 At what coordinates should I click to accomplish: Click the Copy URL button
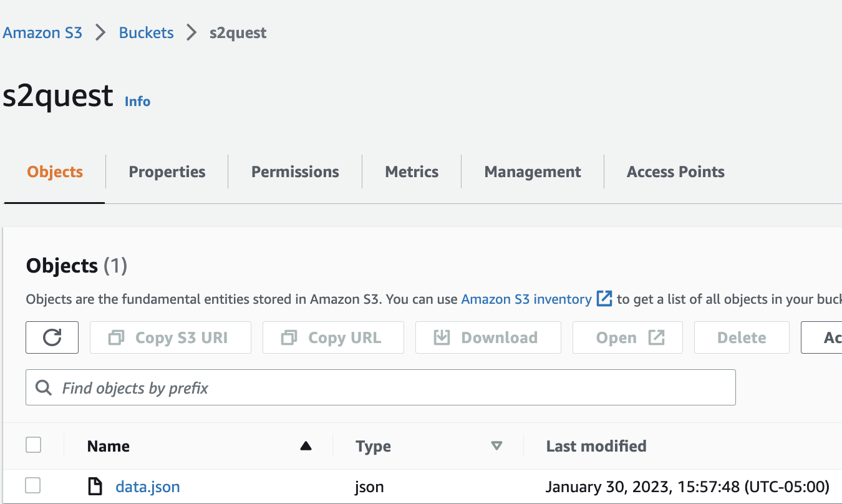(x=333, y=337)
